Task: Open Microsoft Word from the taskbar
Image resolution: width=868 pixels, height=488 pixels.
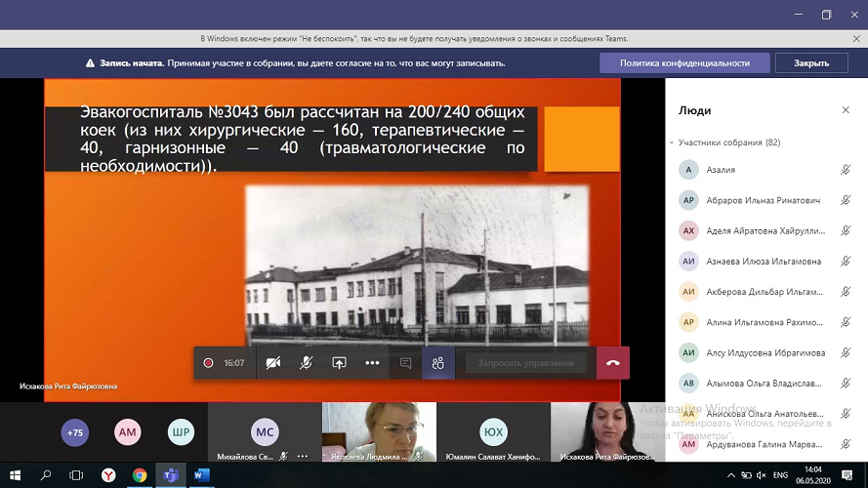Action: pos(202,474)
